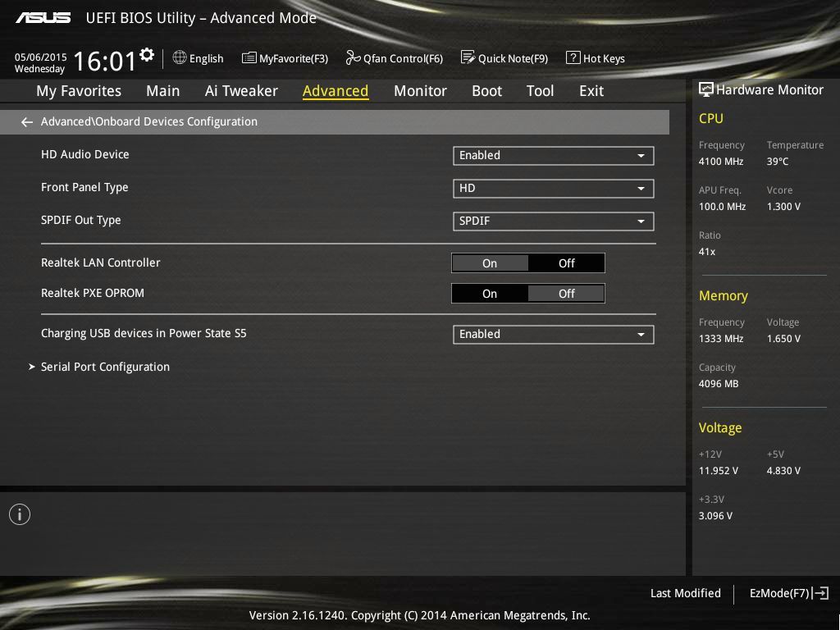Open MyFavorite(F3) folder icon
The height and width of the screenshot is (630, 840).
(x=249, y=58)
